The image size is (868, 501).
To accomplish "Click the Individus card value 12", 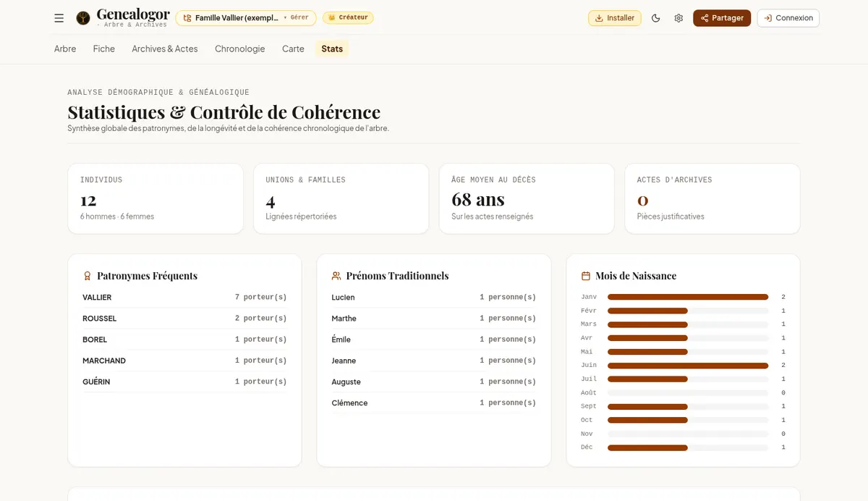I will [88, 200].
